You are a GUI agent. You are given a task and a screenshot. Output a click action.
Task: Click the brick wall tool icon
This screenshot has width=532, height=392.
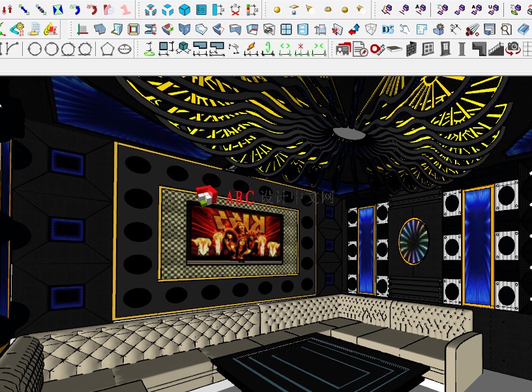pyautogui.click(x=411, y=48)
